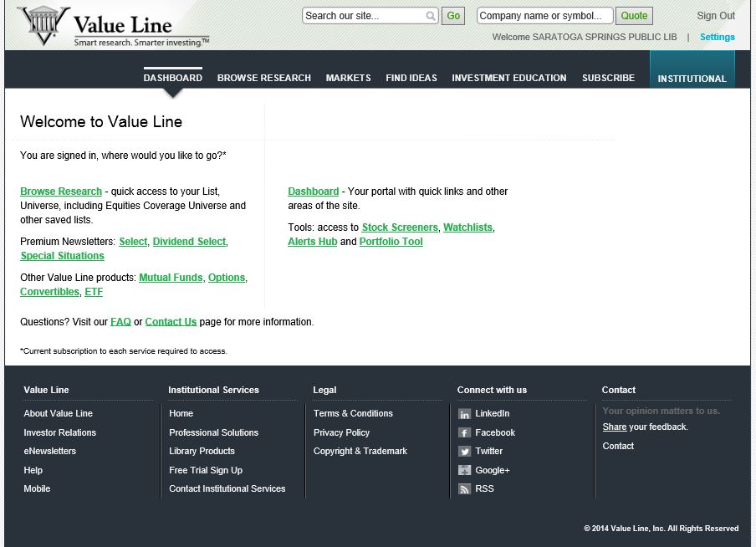Open the footer Contact link

(x=618, y=446)
